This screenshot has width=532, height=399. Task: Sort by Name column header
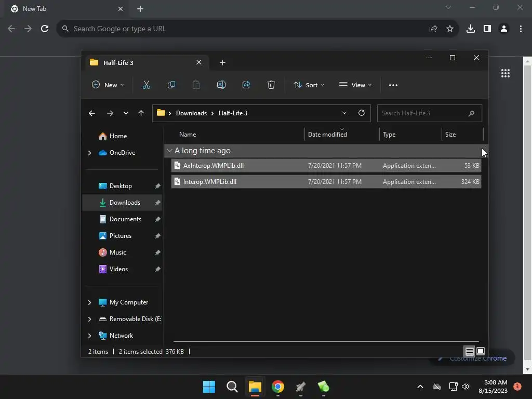coord(188,135)
